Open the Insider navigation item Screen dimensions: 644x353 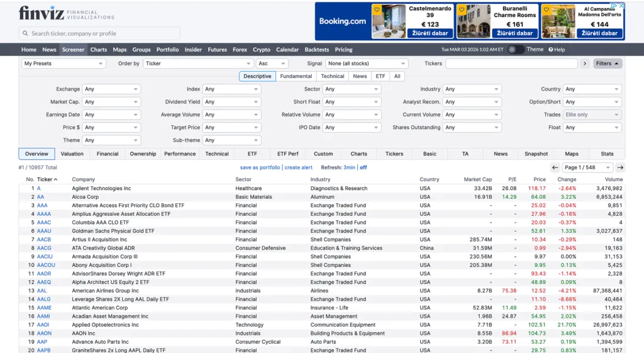click(x=193, y=49)
